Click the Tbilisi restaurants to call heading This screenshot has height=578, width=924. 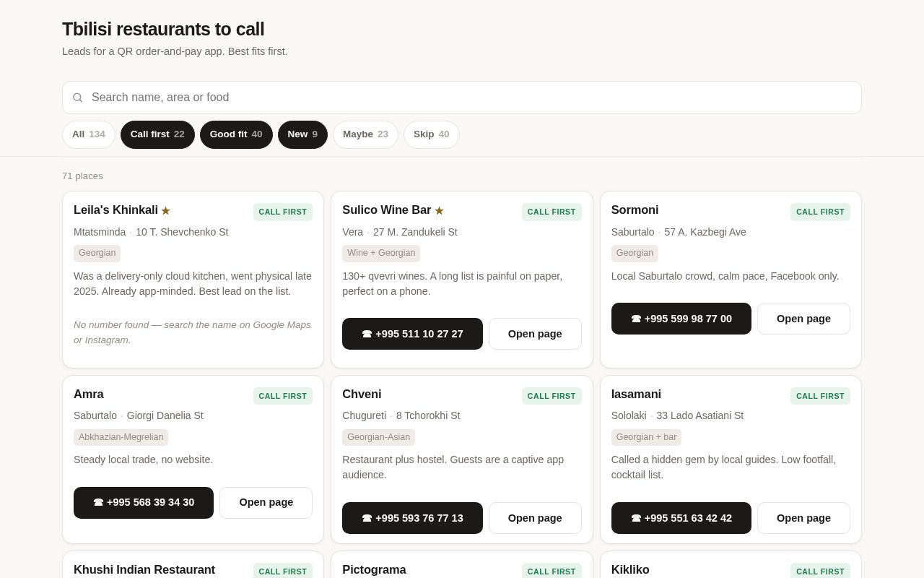pos(163,29)
